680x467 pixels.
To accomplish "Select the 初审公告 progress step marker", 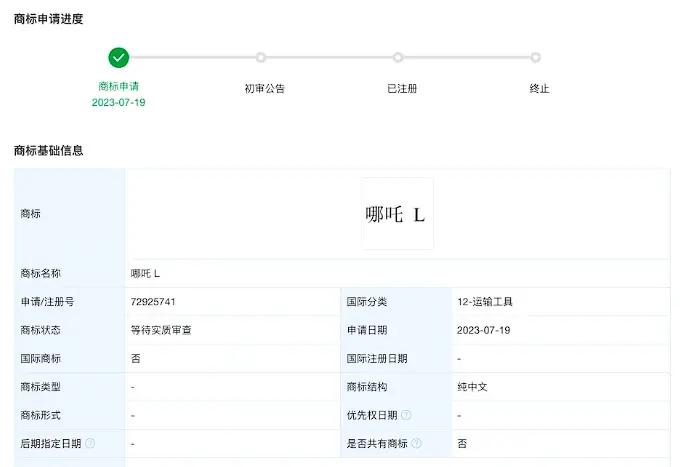I will [x=260, y=57].
